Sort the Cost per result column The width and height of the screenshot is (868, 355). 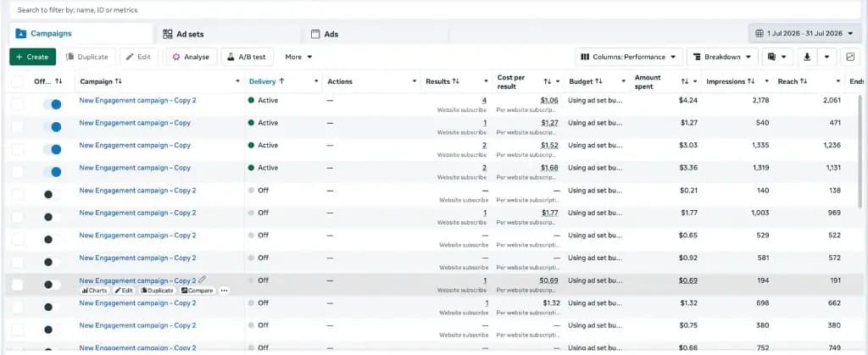548,81
